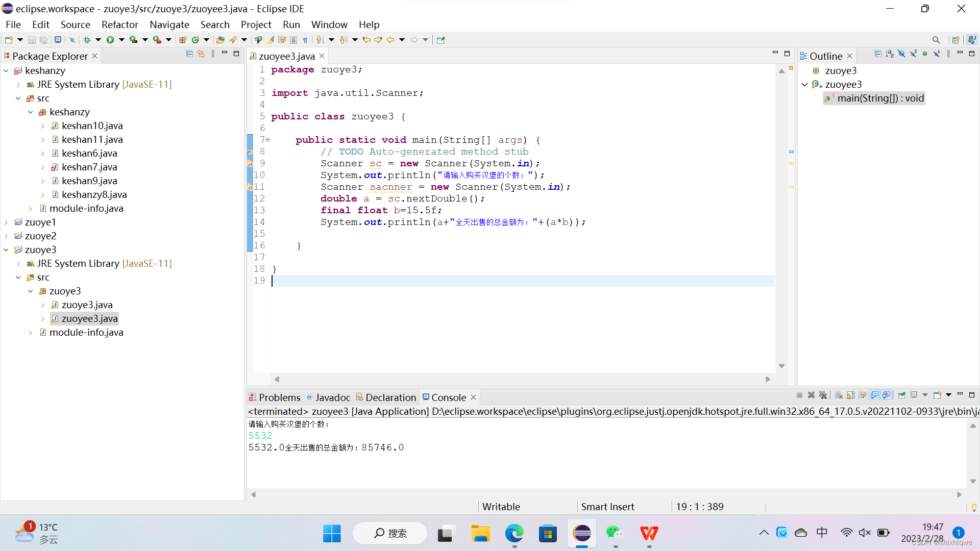Screen dimensions: 980x551
Task: Toggle Link with Editor in Package Explorer
Action: point(201,54)
